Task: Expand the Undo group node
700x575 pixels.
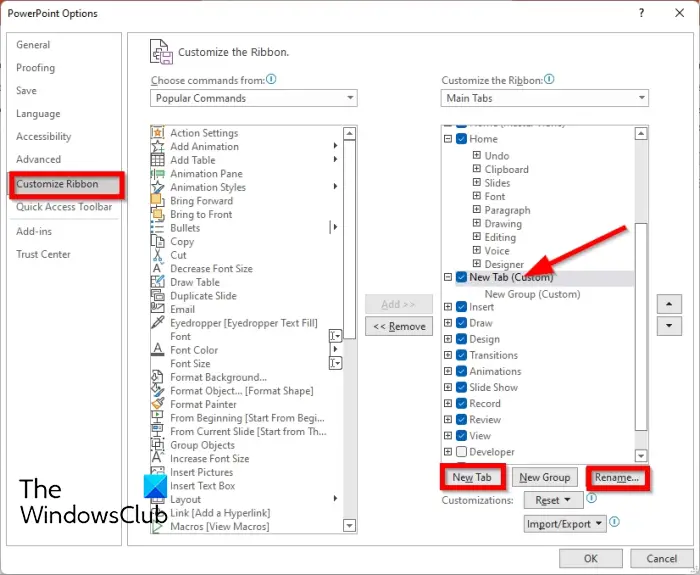Action: (x=477, y=155)
